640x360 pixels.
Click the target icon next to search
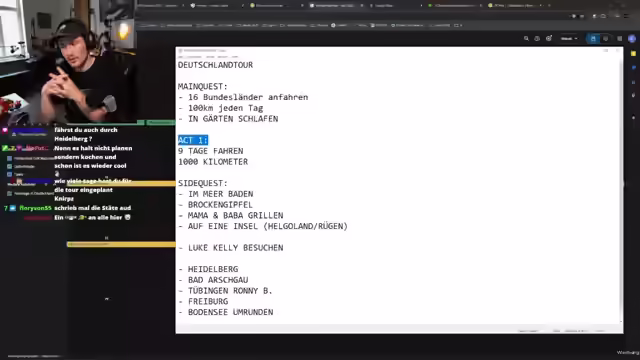coord(549,38)
